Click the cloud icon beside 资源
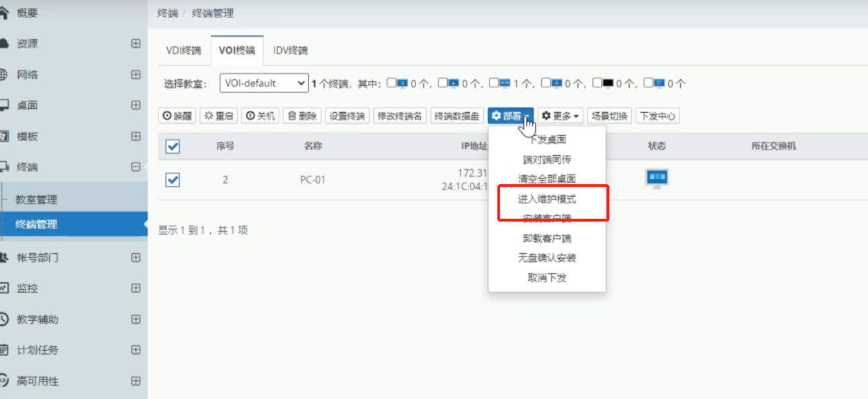 [x=4, y=44]
